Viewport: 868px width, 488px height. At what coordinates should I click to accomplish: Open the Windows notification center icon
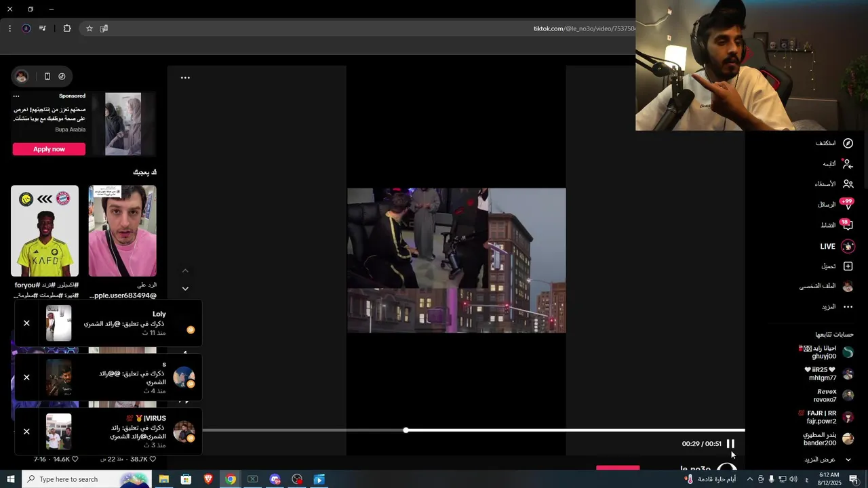[854, 479]
